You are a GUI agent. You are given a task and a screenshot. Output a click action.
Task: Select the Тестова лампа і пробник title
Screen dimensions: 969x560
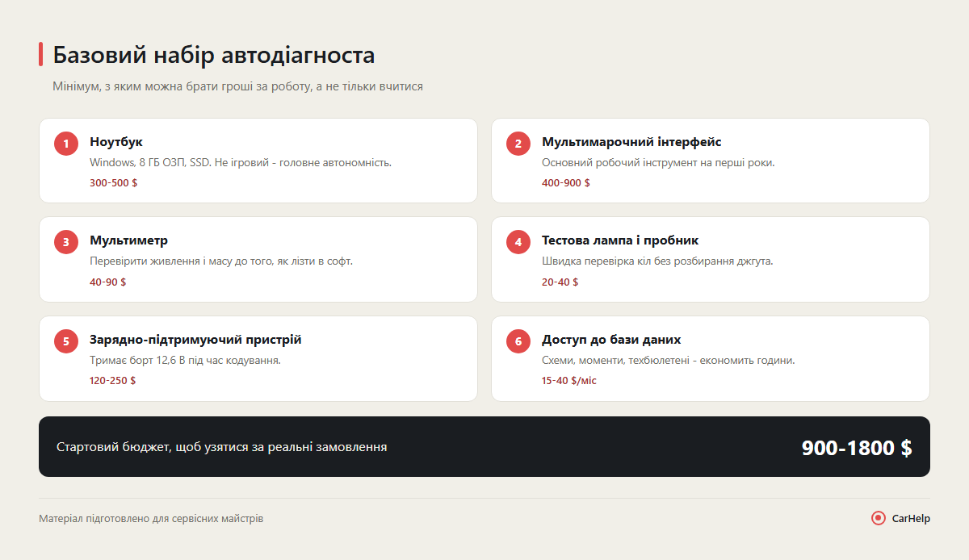[620, 240]
